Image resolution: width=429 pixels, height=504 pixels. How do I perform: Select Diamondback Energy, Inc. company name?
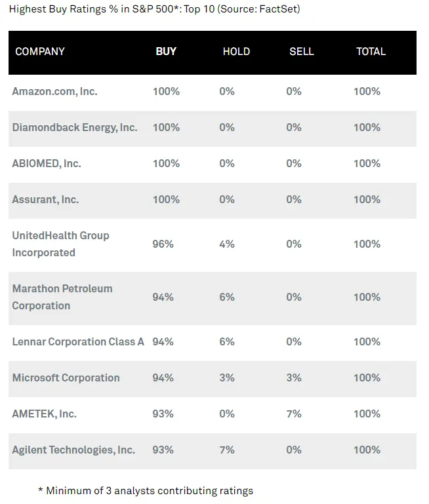click(x=75, y=128)
